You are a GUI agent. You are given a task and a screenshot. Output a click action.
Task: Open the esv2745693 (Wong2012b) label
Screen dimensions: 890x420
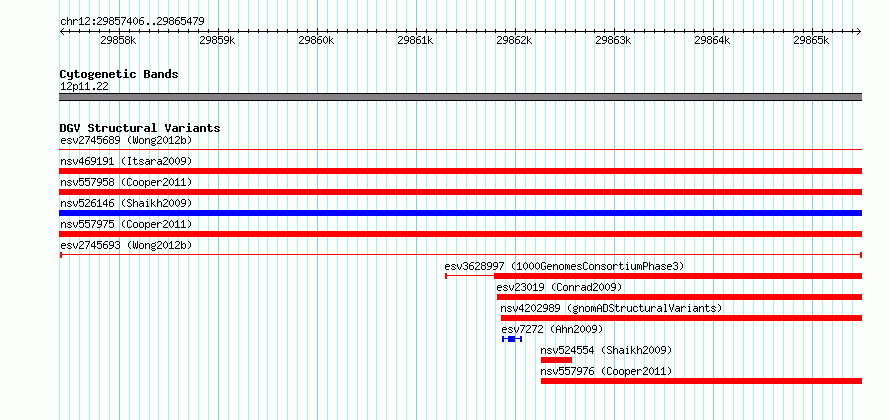(x=126, y=245)
